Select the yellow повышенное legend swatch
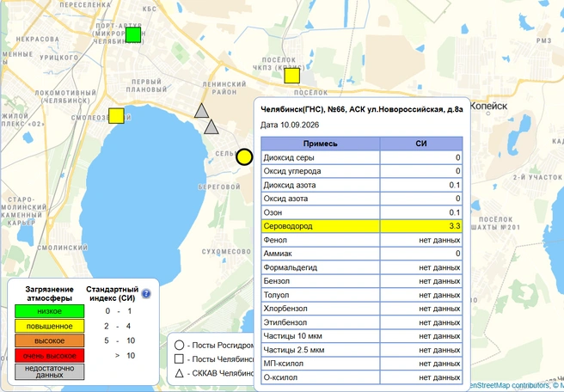The height and width of the screenshot is (392, 564). click(x=50, y=326)
